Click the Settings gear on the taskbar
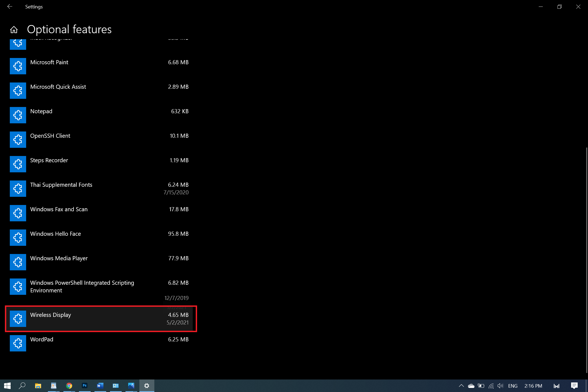 point(147,386)
